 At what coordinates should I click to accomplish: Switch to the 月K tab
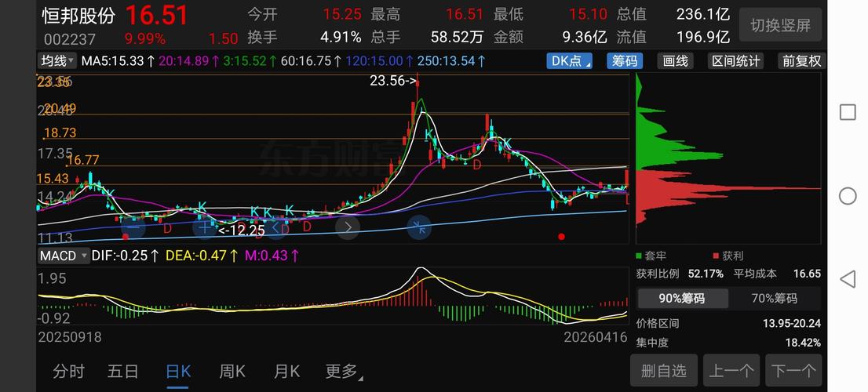(x=286, y=372)
